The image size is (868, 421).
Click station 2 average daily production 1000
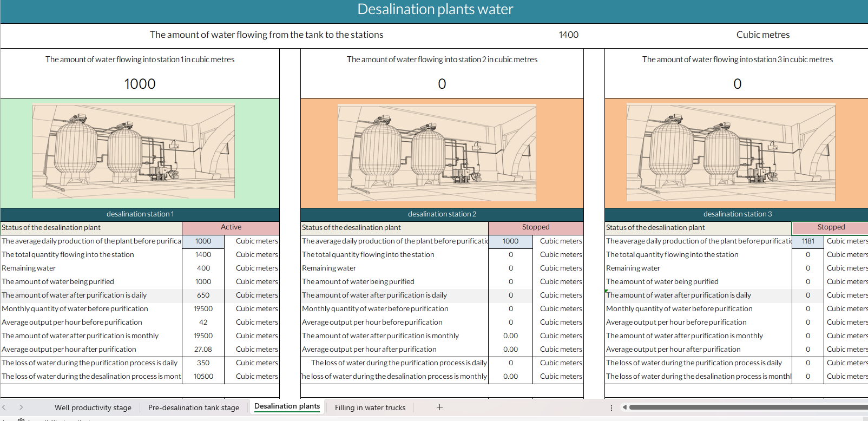click(x=510, y=241)
